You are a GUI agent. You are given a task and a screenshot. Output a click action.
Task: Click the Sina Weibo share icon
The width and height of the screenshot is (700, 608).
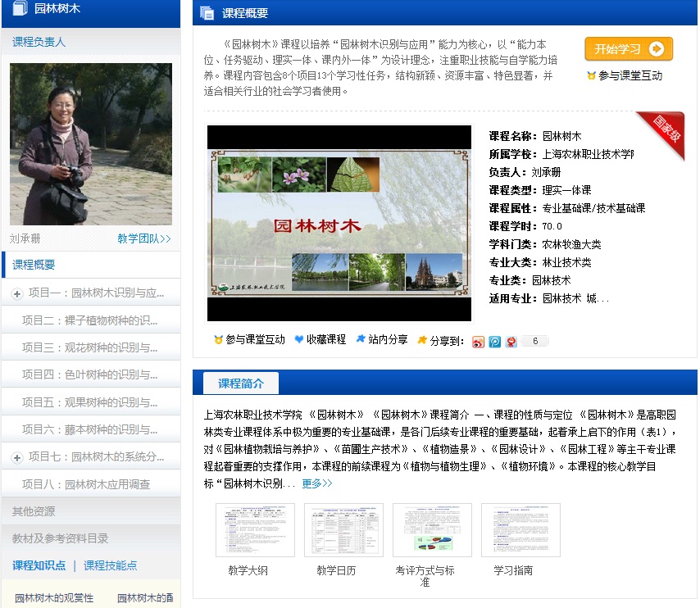pyautogui.click(x=479, y=342)
